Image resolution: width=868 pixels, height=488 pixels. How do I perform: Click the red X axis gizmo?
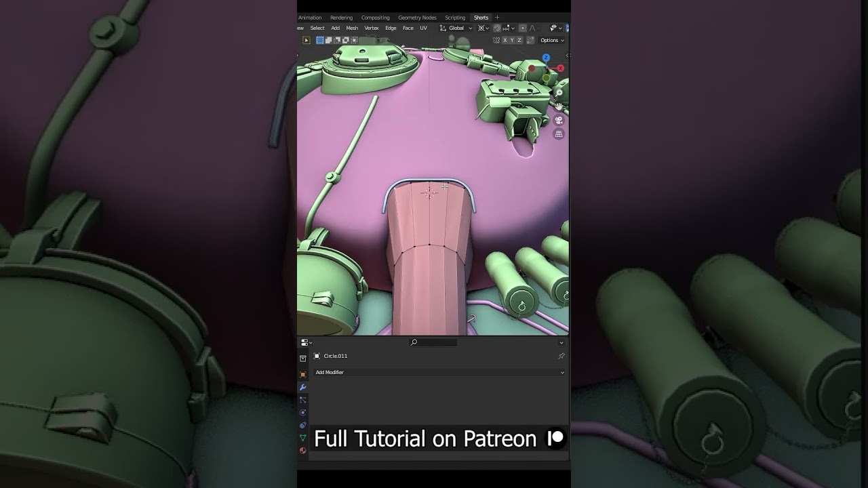561,68
